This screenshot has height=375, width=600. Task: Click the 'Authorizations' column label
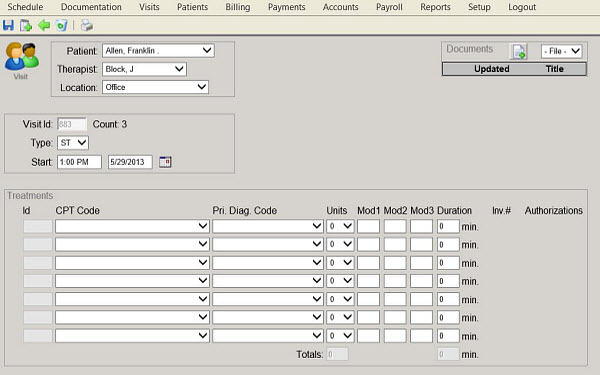tap(554, 210)
